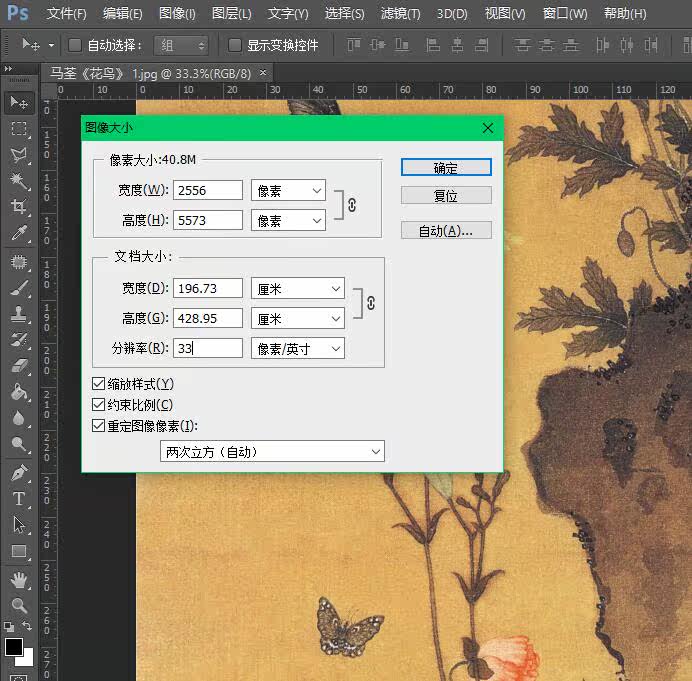Click the 分辨率(R) input field
This screenshot has height=681, width=692.
[208, 348]
